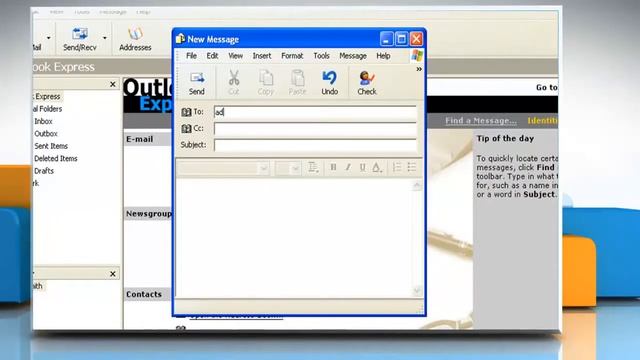Expand the Send/Recv dropdown arrow
This screenshot has height=360, width=640.
105,38
